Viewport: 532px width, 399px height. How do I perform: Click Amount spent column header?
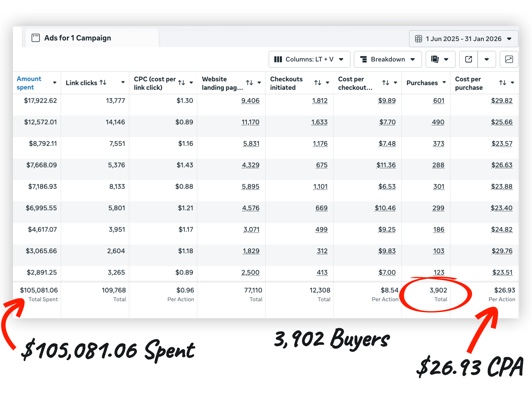pos(29,83)
